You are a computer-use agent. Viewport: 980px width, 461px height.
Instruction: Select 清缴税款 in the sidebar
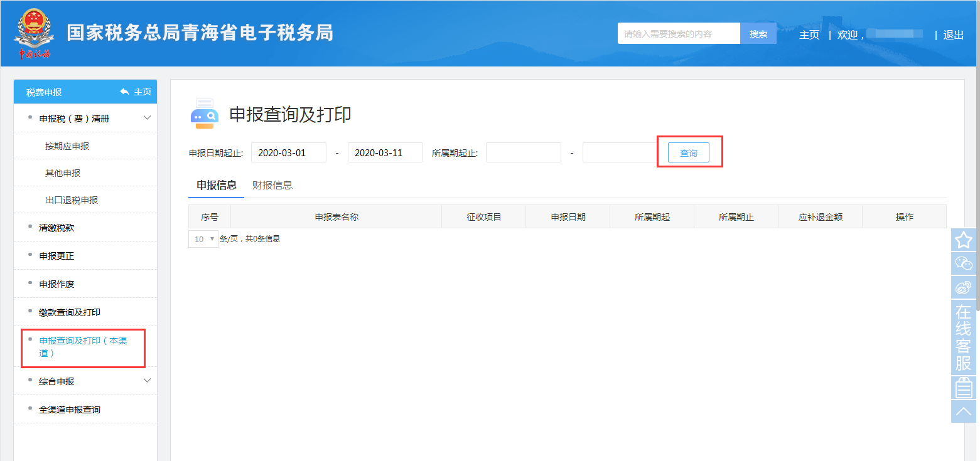tap(57, 228)
